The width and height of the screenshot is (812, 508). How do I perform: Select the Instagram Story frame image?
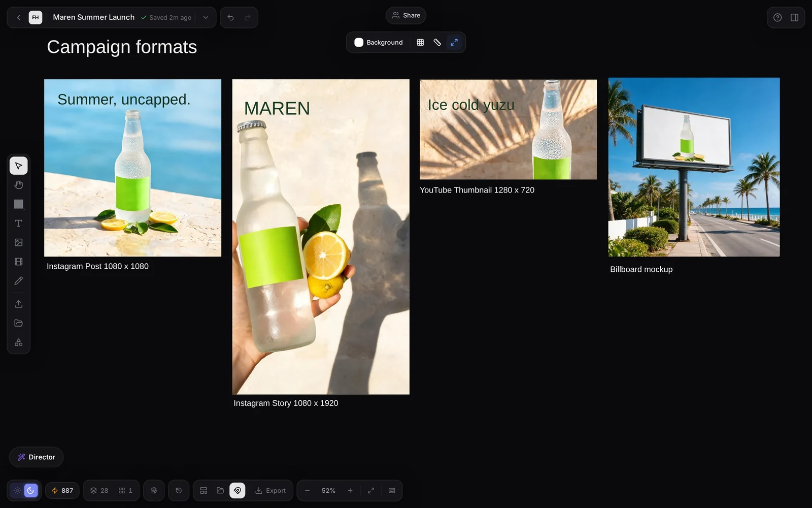point(321,237)
